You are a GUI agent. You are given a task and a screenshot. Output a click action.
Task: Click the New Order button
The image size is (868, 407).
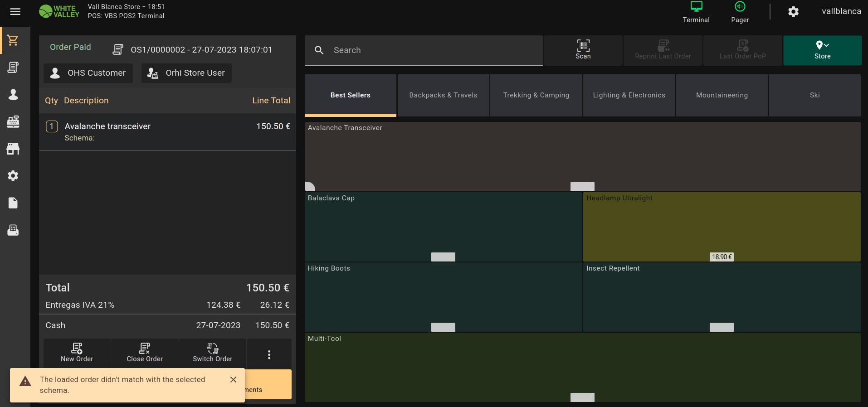[77, 353]
